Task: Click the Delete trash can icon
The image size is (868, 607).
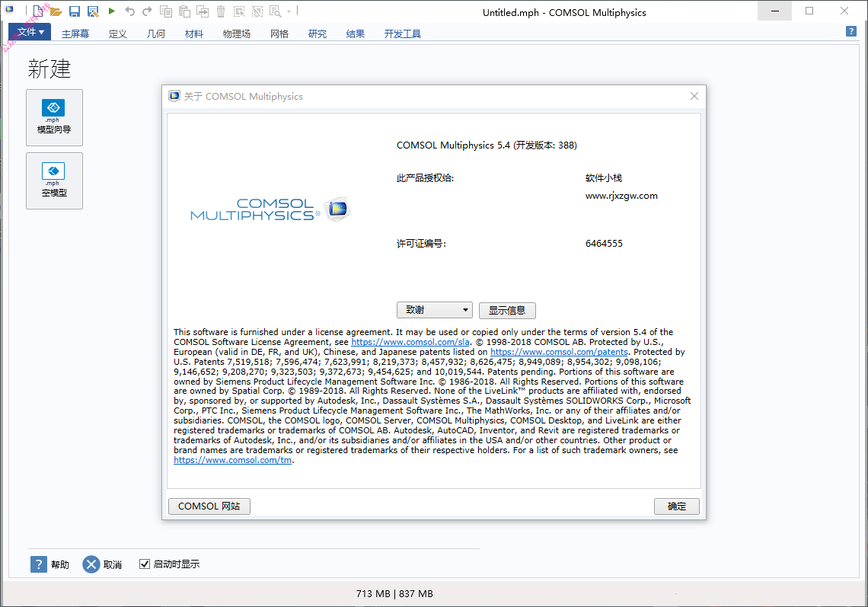Action: pyautogui.click(x=221, y=11)
